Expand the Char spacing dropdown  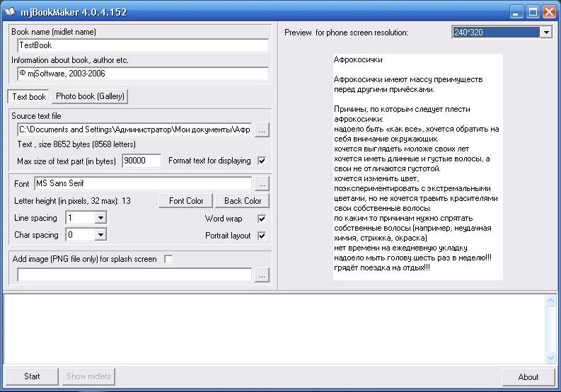100,235
